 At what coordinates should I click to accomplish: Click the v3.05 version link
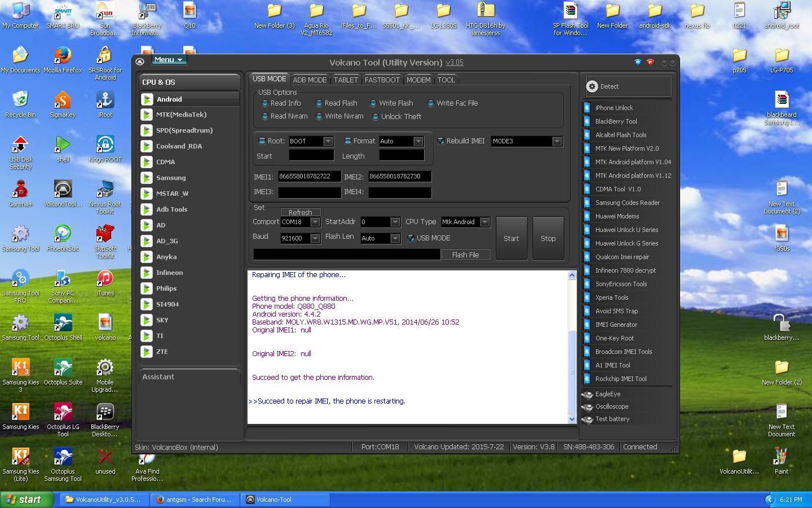[x=454, y=63]
